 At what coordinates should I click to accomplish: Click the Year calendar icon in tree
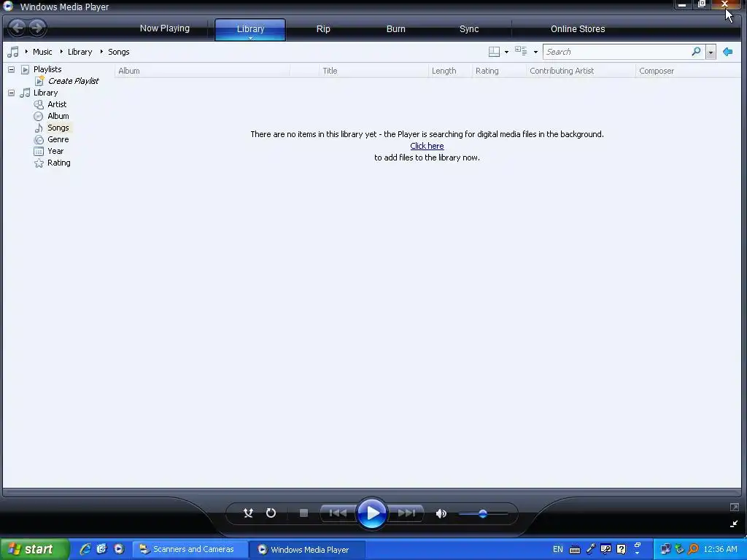tap(39, 152)
